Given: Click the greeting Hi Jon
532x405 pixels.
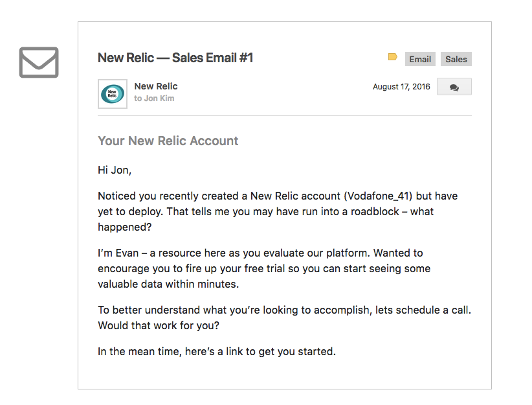Looking at the screenshot, I should point(115,170).
